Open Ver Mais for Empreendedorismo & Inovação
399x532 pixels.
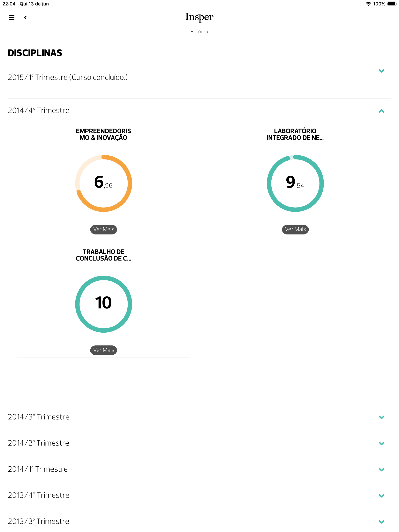coord(103,229)
